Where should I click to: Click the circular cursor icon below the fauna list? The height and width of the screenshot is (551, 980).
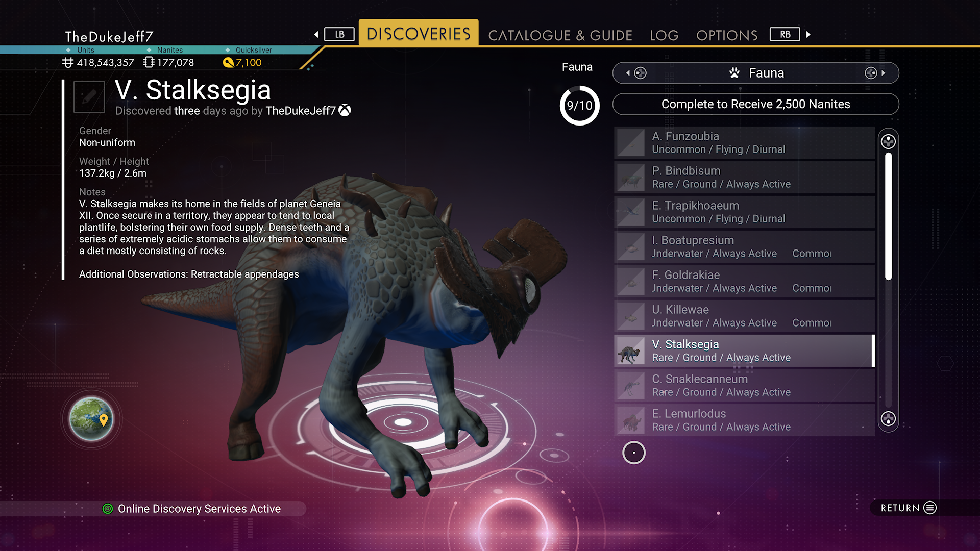[634, 453]
